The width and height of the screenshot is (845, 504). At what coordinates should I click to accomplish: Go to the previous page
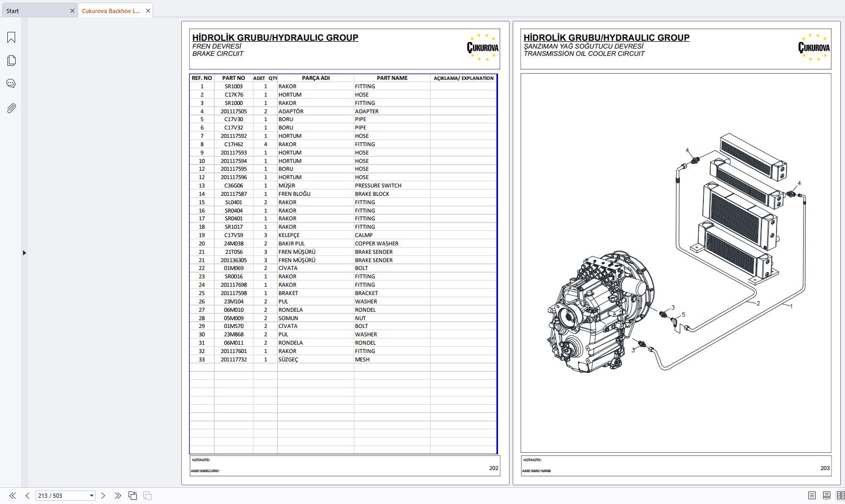[27, 496]
